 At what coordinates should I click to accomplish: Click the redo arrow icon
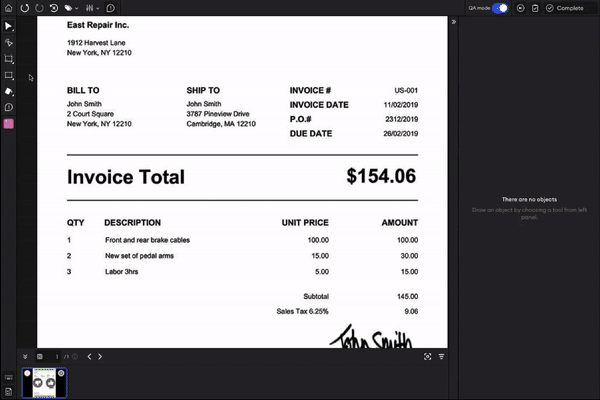(x=39, y=8)
